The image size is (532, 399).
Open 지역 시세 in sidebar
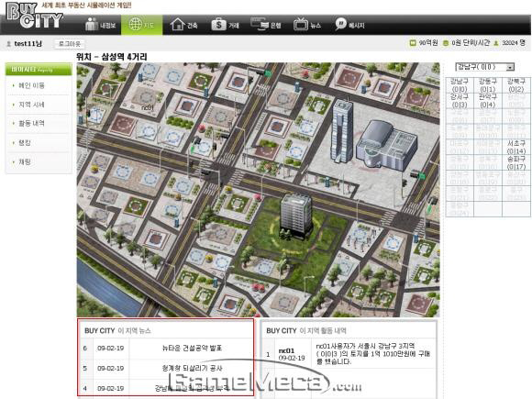pos(31,105)
